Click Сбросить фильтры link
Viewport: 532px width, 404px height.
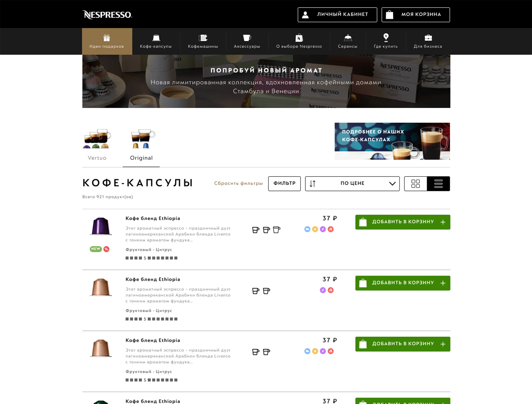(x=238, y=183)
